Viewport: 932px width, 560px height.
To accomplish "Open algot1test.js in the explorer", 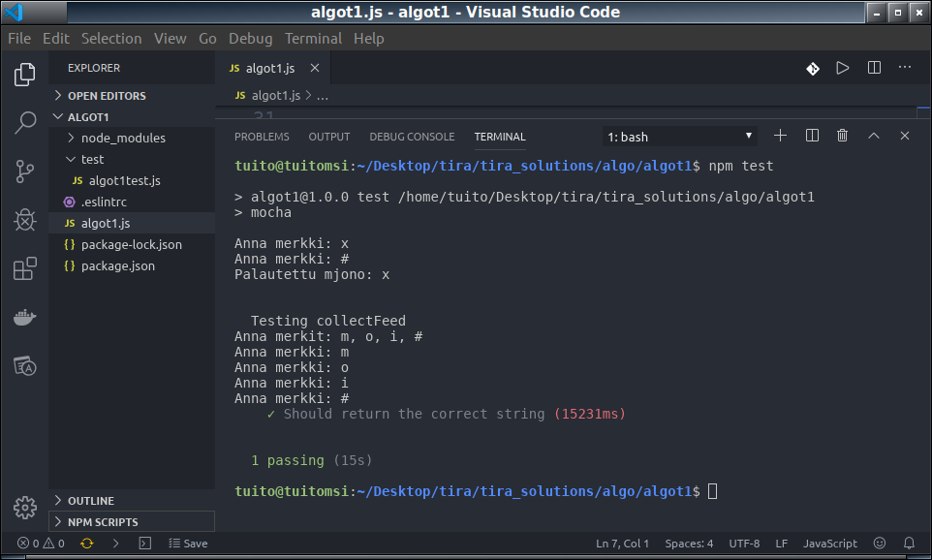I will [x=132, y=181].
